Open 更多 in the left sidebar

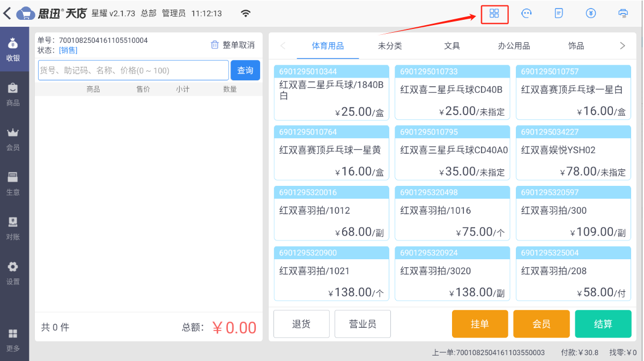click(x=13, y=340)
